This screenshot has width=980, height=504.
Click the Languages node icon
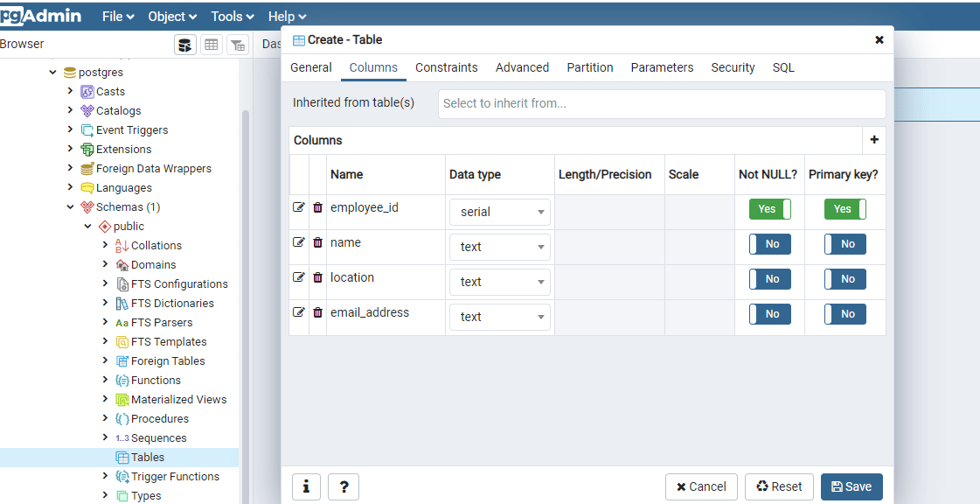click(87, 188)
